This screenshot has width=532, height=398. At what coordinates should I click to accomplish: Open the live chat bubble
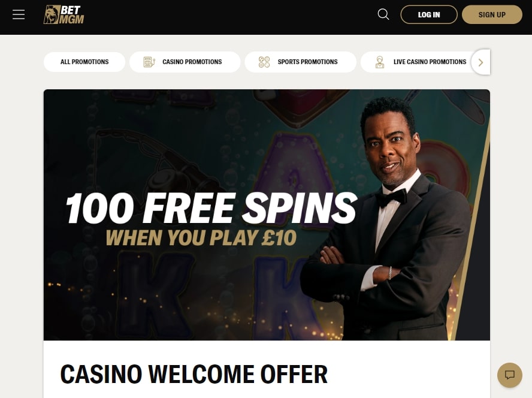[509, 375]
